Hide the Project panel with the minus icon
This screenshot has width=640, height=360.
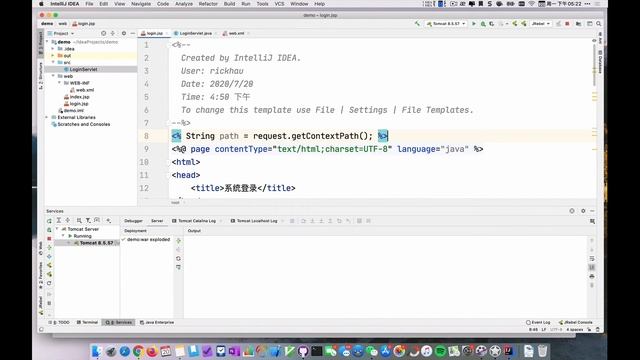click(132, 33)
